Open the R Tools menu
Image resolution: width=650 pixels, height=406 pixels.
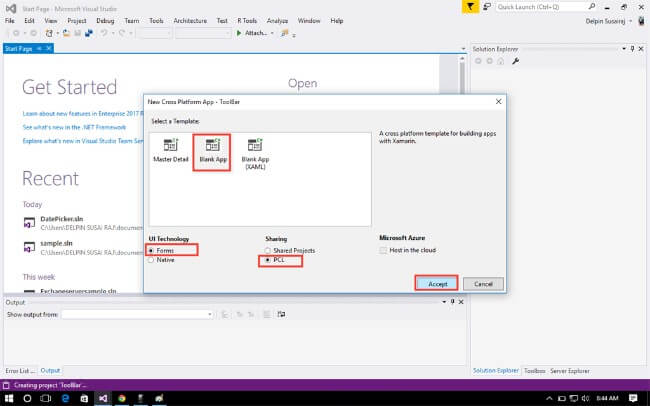coord(247,21)
